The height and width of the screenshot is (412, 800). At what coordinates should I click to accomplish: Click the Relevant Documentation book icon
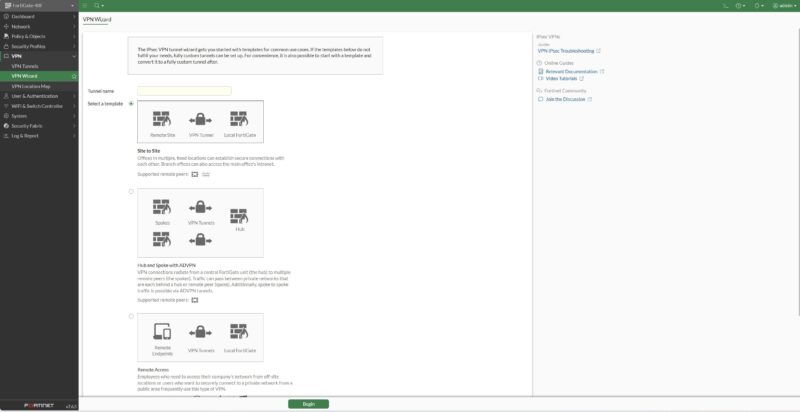[541, 72]
